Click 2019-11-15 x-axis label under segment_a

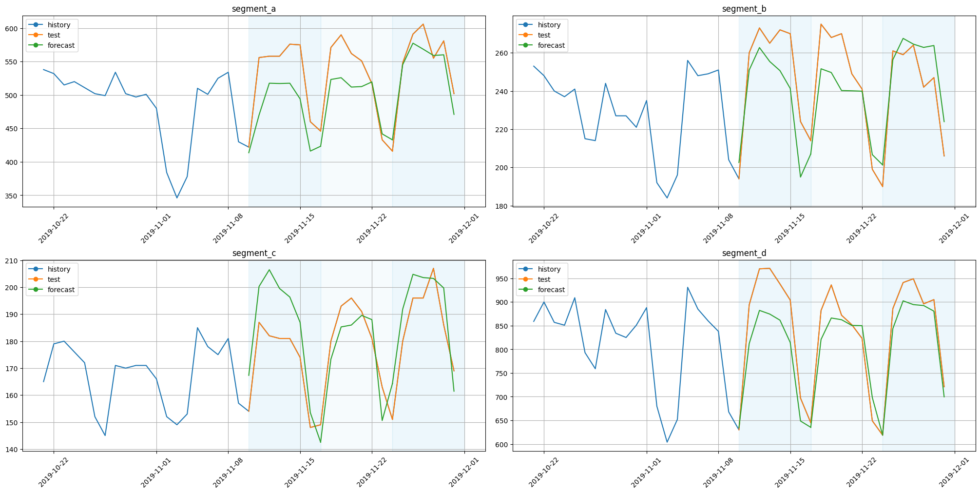coord(299,229)
